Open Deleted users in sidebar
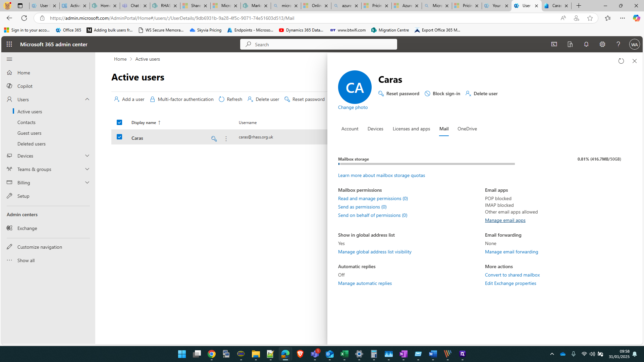The width and height of the screenshot is (644, 362). point(32,144)
